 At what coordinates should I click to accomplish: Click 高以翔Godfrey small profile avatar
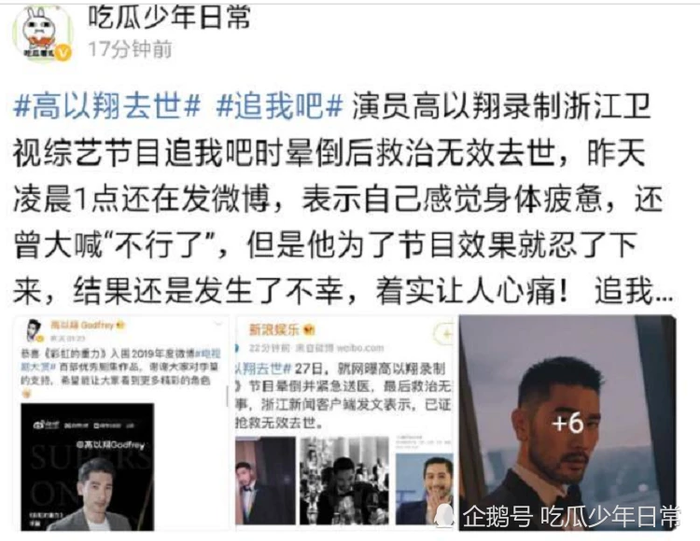[33, 329]
